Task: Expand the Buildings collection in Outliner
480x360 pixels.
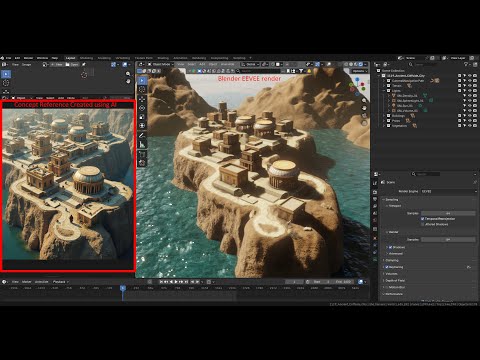Action: [384, 116]
